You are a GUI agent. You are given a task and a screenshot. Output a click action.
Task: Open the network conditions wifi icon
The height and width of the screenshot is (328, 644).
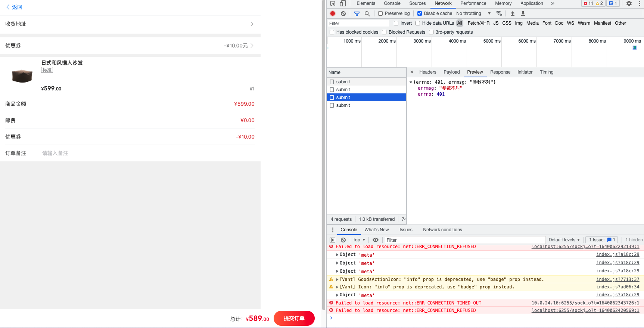click(x=499, y=13)
